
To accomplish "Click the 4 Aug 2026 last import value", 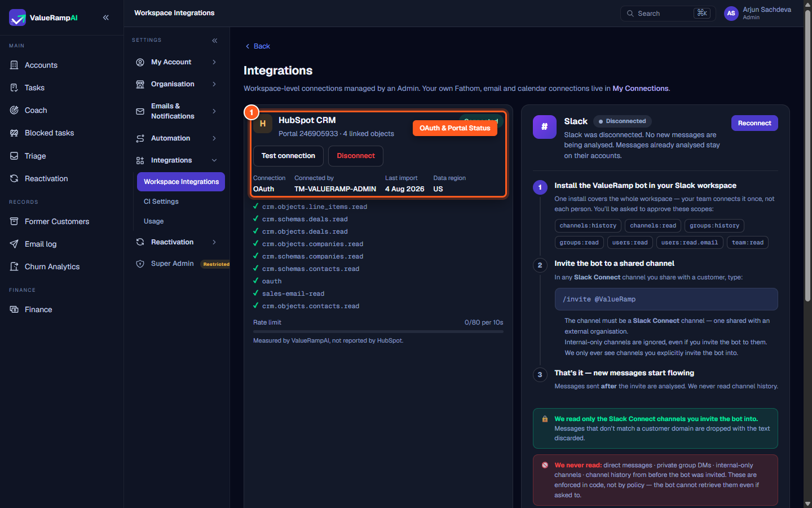I will 405,189.
